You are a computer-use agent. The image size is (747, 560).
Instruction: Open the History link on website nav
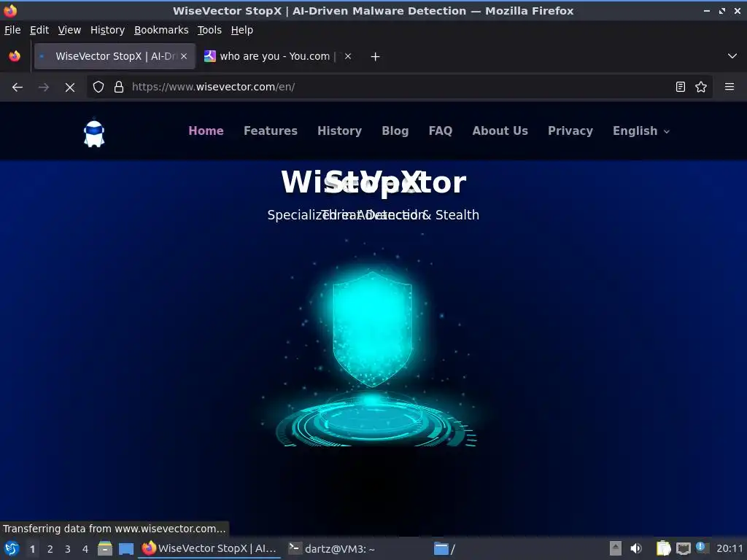click(340, 131)
